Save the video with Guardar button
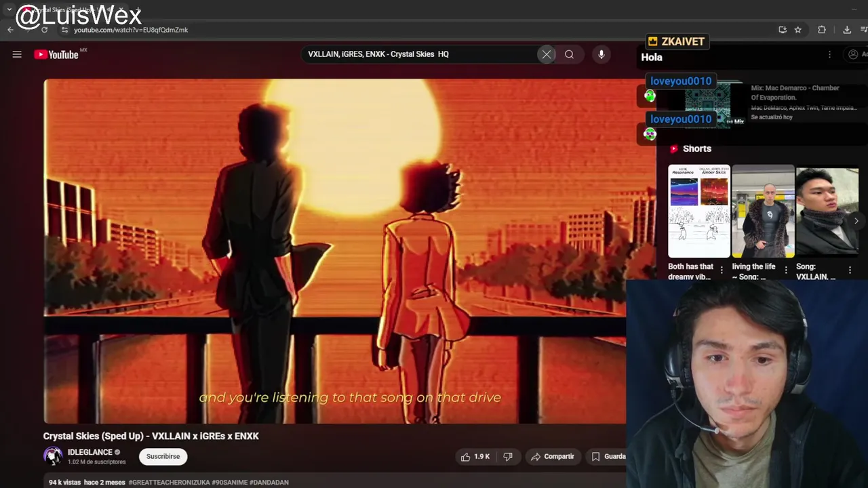 click(608, 457)
